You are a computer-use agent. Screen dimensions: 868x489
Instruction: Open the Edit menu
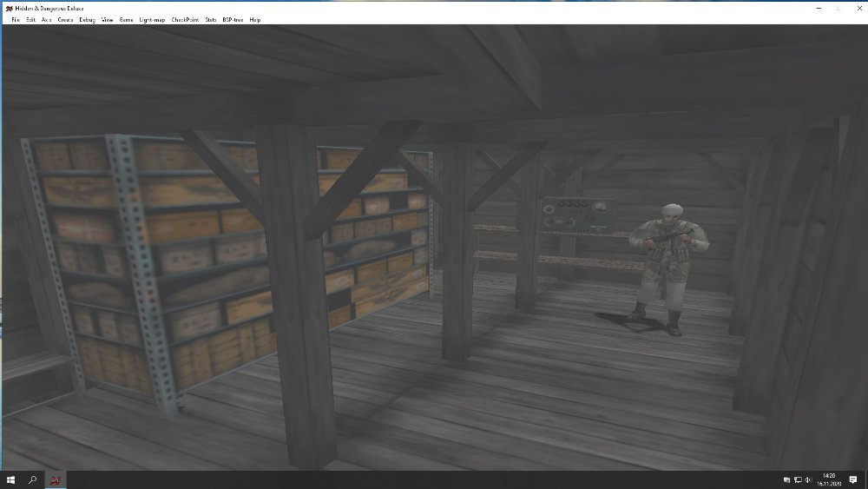30,19
